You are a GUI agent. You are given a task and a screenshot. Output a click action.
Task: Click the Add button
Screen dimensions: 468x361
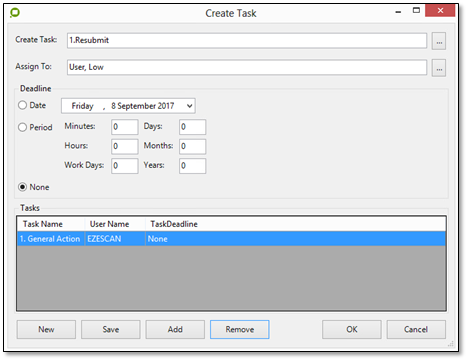coord(175,329)
